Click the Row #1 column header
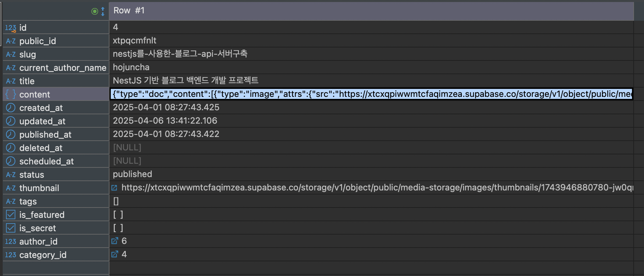This screenshot has width=644, height=276. click(371, 11)
